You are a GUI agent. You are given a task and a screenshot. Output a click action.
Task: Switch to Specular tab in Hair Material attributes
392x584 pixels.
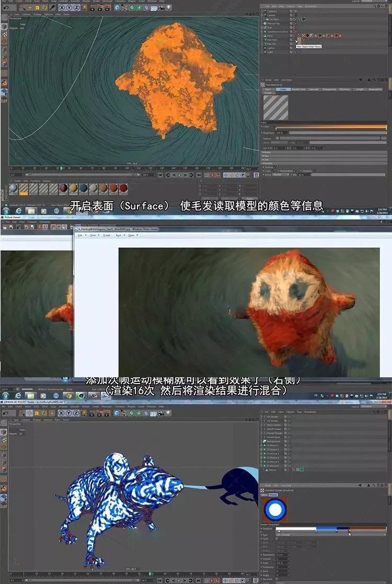click(314, 89)
